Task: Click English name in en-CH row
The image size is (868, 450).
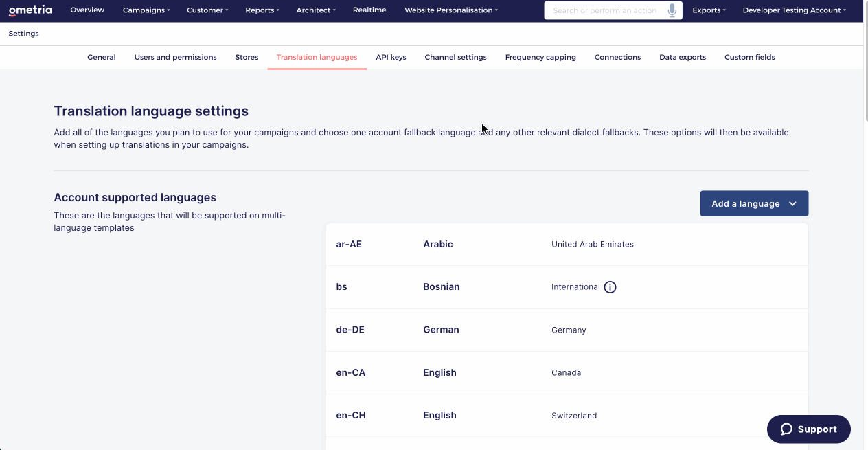Action: pyautogui.click(x=439, y=416)
